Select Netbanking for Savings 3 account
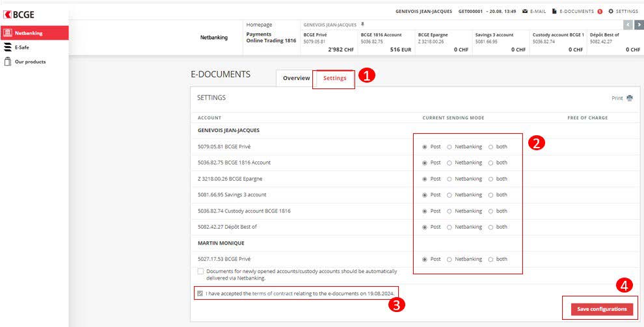Image resolution: width=644 pixels, height=327 pixels. click(x=449, y=195)
